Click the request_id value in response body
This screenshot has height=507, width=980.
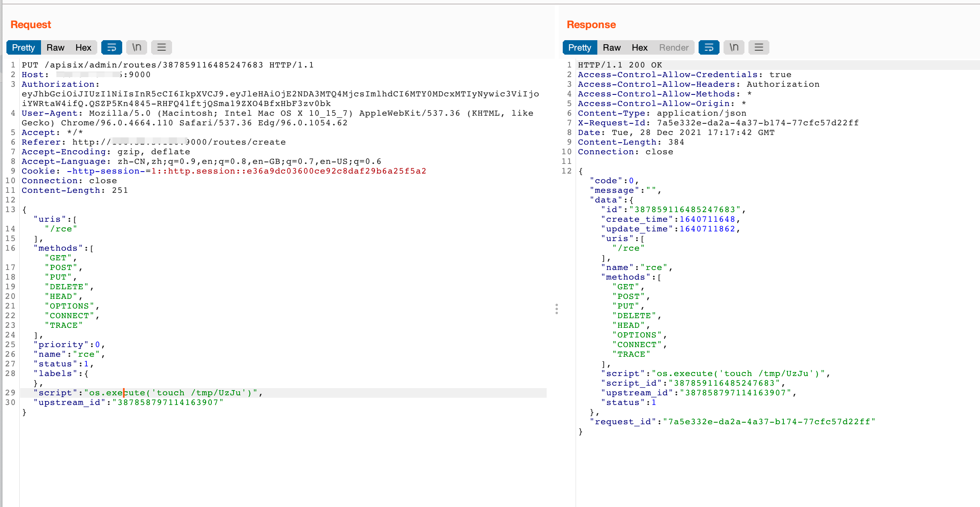click(769, 422)
